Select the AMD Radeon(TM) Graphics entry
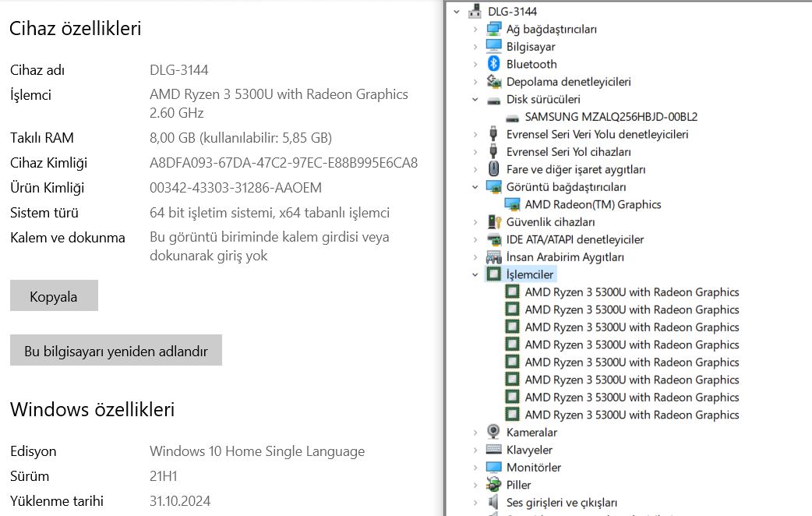Viewport: 812px width, 516px height. (593, 204)
